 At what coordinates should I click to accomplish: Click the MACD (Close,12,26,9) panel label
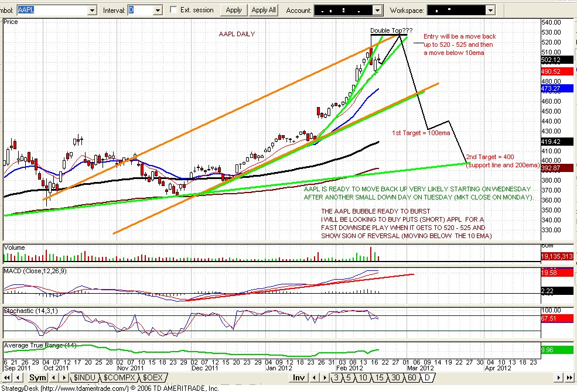pyautogui.click(x=35, y=271)
